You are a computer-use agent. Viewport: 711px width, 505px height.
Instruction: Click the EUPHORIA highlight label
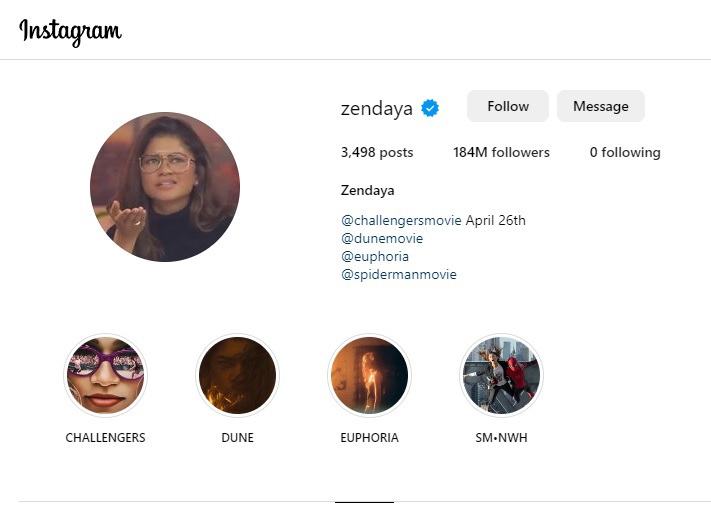[370, 437]
